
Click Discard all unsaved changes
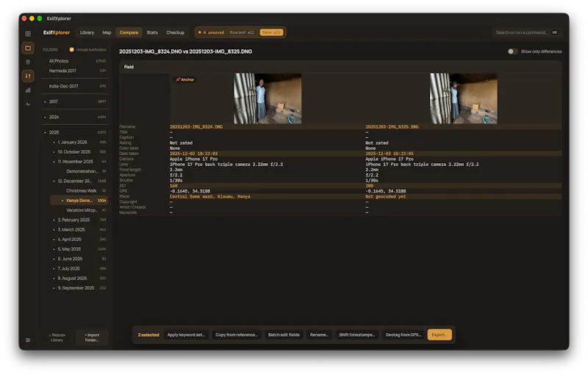242,32
